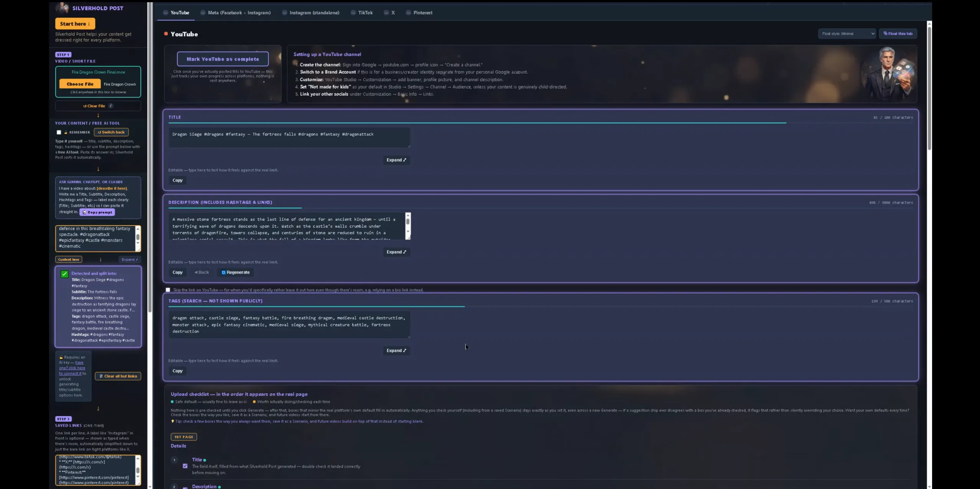The height and width of the screenshot is (489, 980).
Task: Mark YouTube as complete
Action: pos(223,59)
